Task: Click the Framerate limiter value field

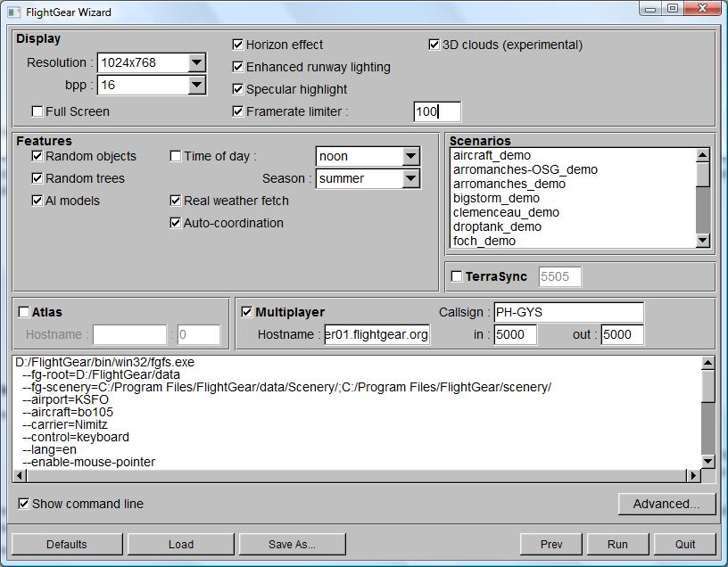Action: 437,111
